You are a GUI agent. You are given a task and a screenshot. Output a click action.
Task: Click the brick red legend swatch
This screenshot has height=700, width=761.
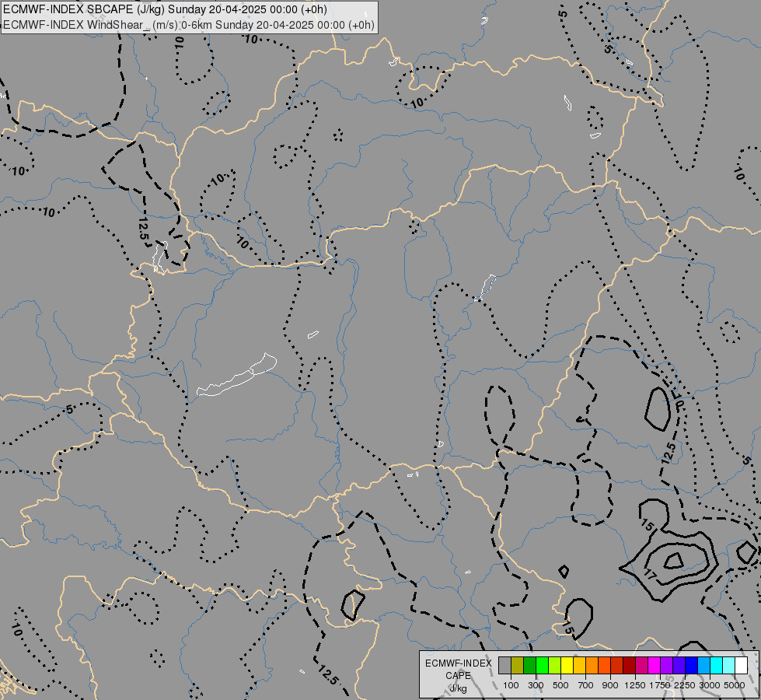tap(617, 666)
